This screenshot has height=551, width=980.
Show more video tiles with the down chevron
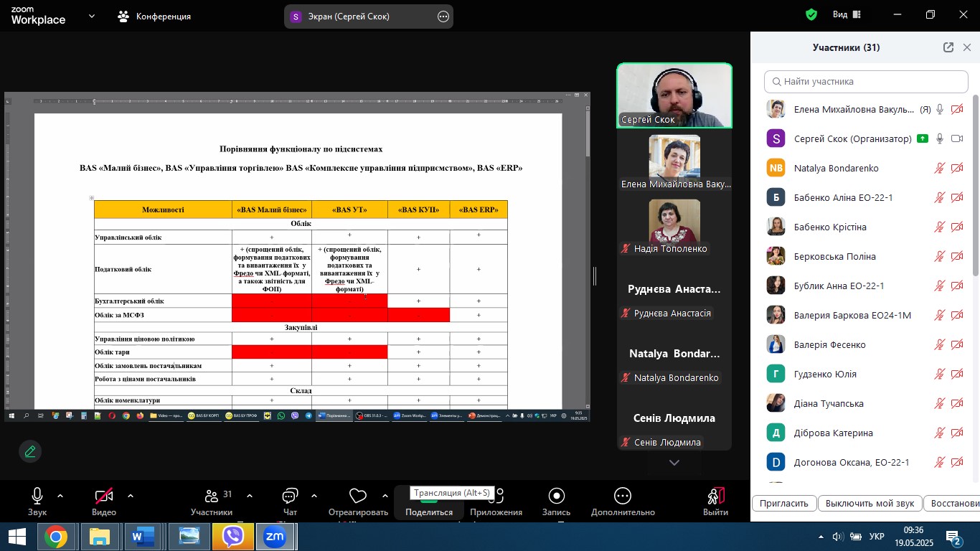(674, 463)
